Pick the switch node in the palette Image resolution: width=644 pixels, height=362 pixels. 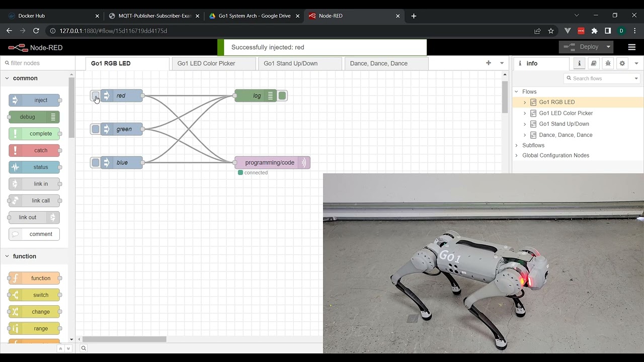click(34, 295)
